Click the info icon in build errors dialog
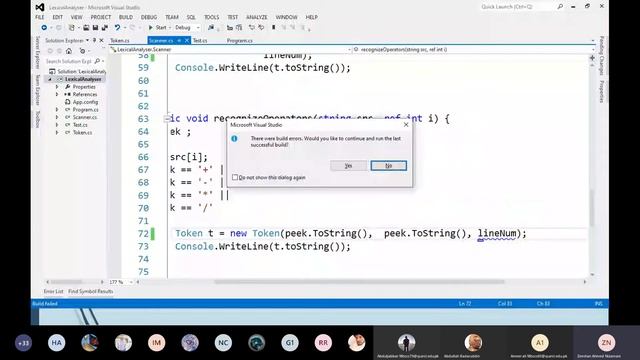Viewport: 640px width, 360px height. tap(234, 139)
